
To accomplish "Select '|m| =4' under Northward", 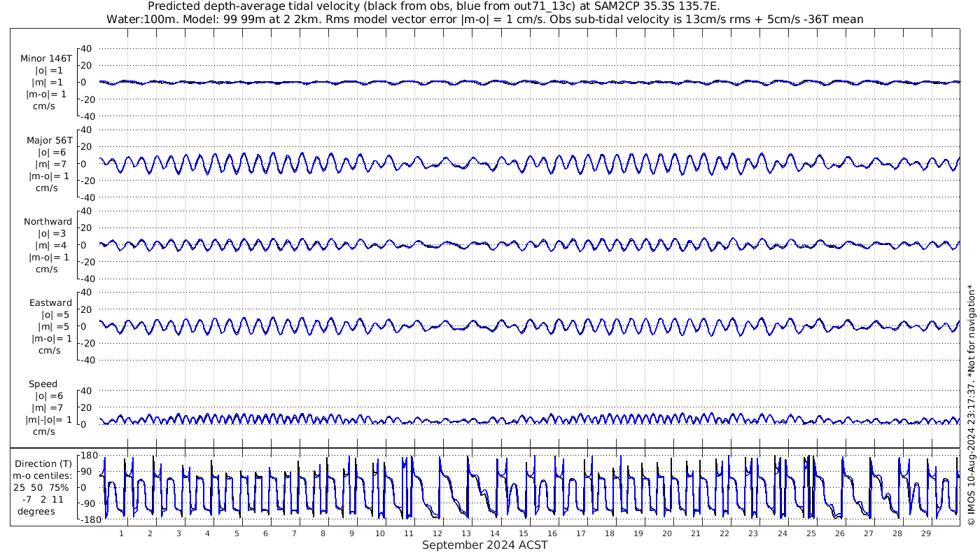I will pyautogui.click(x=50, y=245).
